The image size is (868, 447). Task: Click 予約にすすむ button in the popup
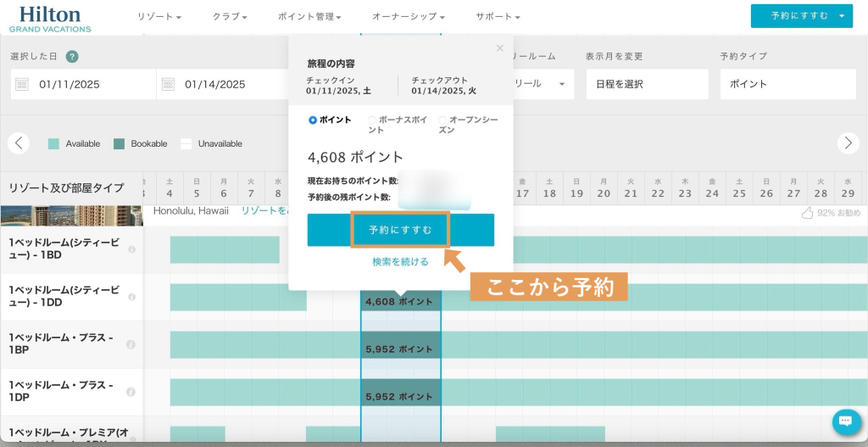tap(400, 230)
